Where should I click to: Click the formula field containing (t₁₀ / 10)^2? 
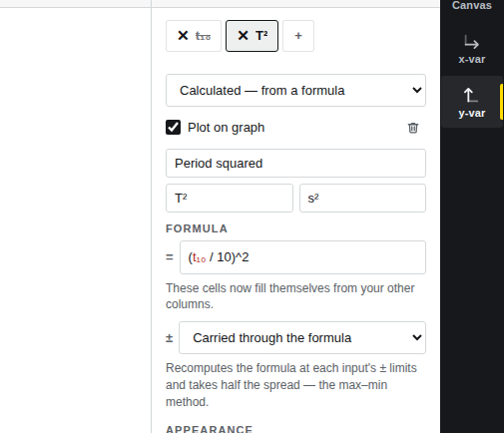click(x=302, y=257)
